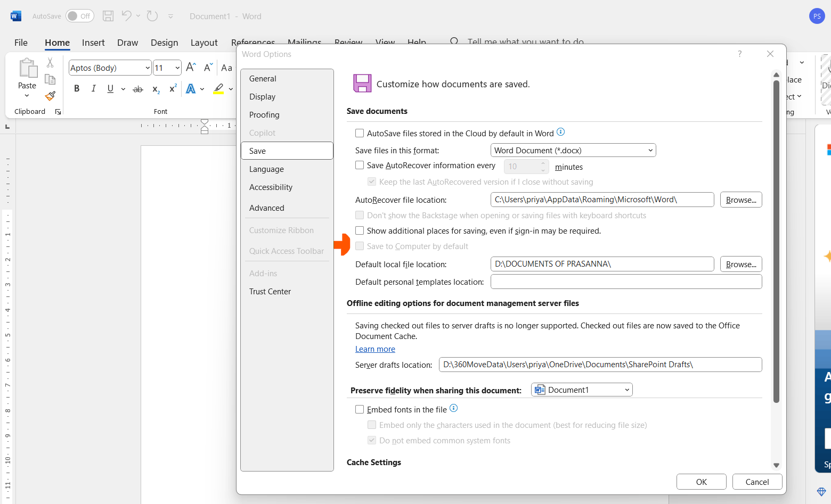Image resolution: width=831 pixels, height=504 pixels.
Task: Select Language options category
Action: tap(287, 169)
